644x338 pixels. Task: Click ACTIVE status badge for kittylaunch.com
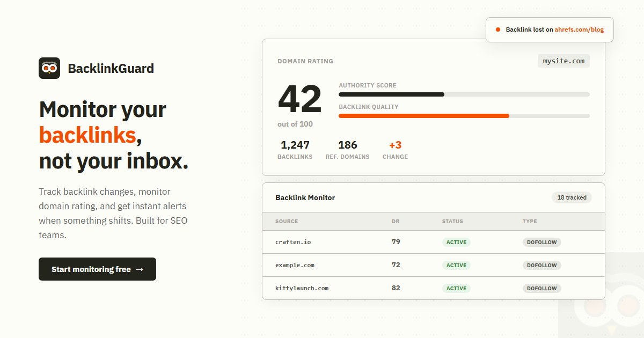point(456,288)
